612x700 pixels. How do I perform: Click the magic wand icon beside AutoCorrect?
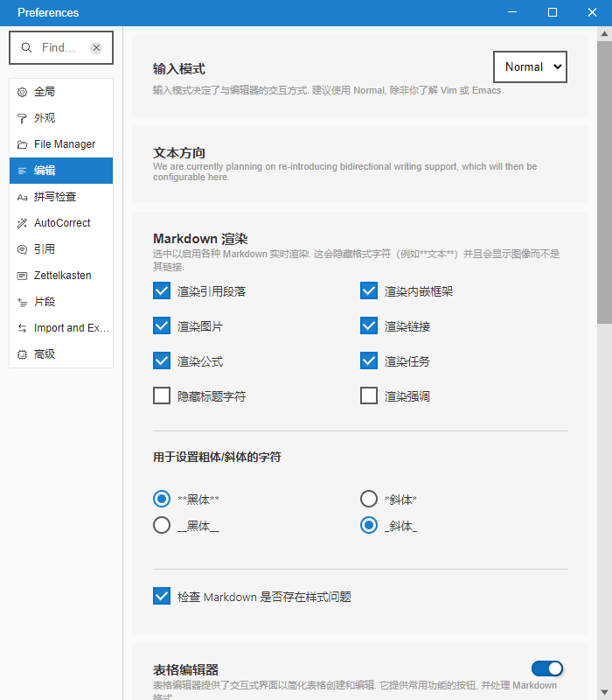[x=22, y=223]
